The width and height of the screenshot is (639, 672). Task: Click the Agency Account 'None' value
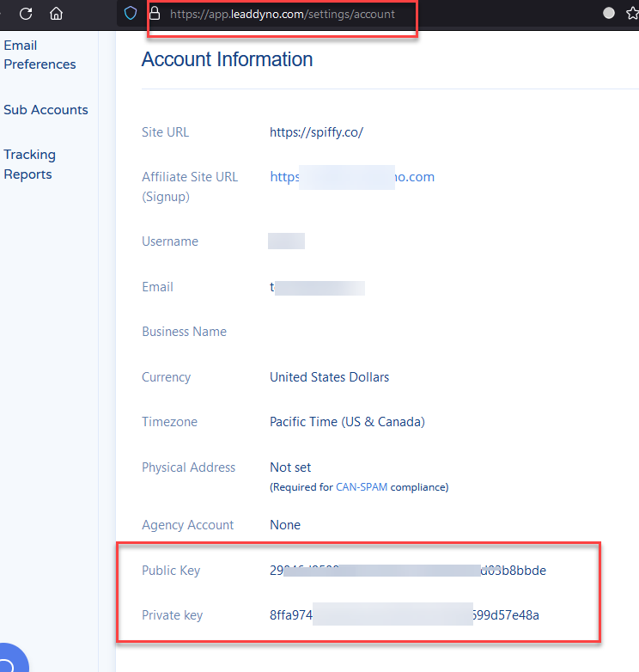285,524
